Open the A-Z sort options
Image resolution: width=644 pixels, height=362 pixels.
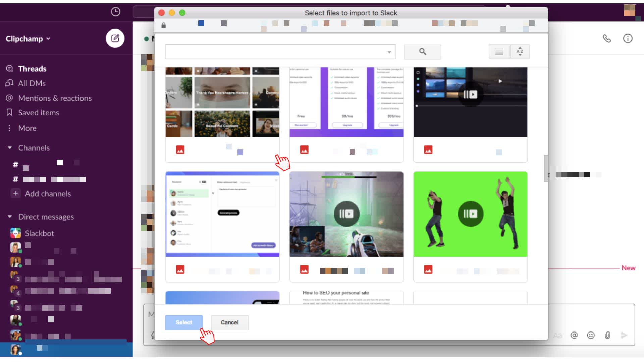point(520,52)
